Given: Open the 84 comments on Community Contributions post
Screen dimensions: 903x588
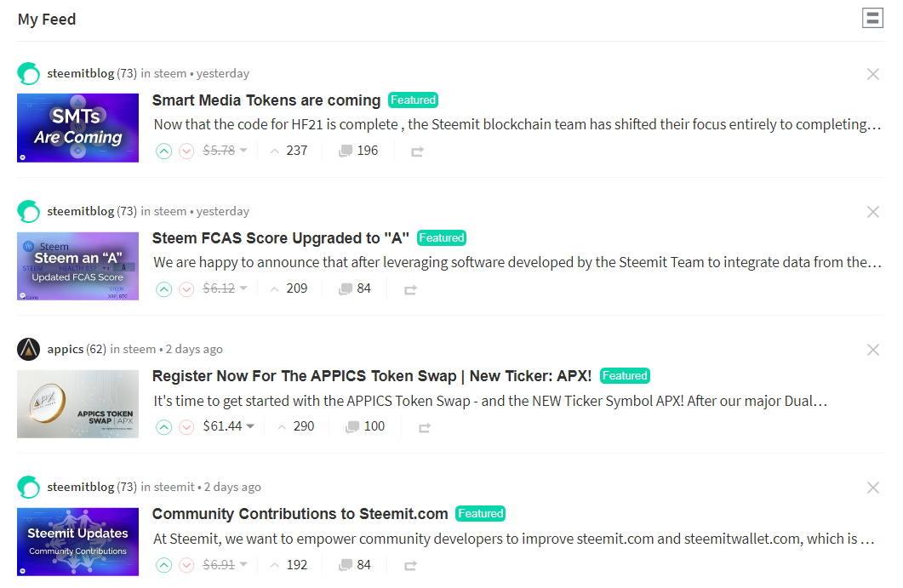Looking at the screenshot, I should (355, 565).
